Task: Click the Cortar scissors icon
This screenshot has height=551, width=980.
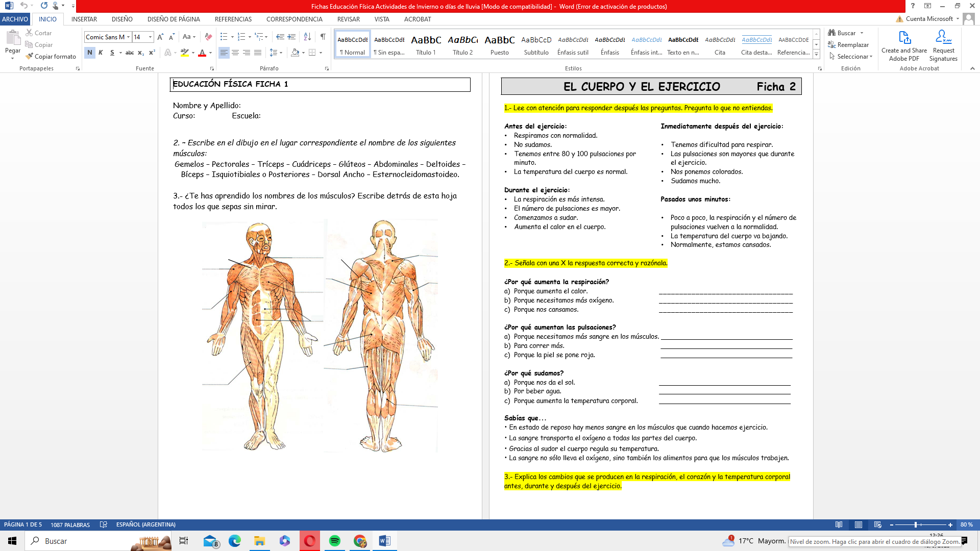Action: click(x=30, y=33)
